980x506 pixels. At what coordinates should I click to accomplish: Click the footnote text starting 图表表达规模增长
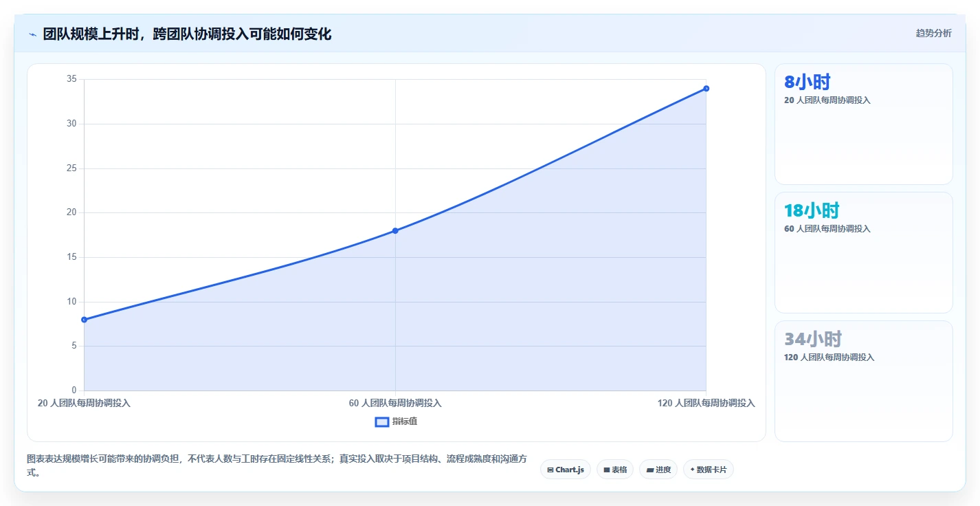(277, 465)
